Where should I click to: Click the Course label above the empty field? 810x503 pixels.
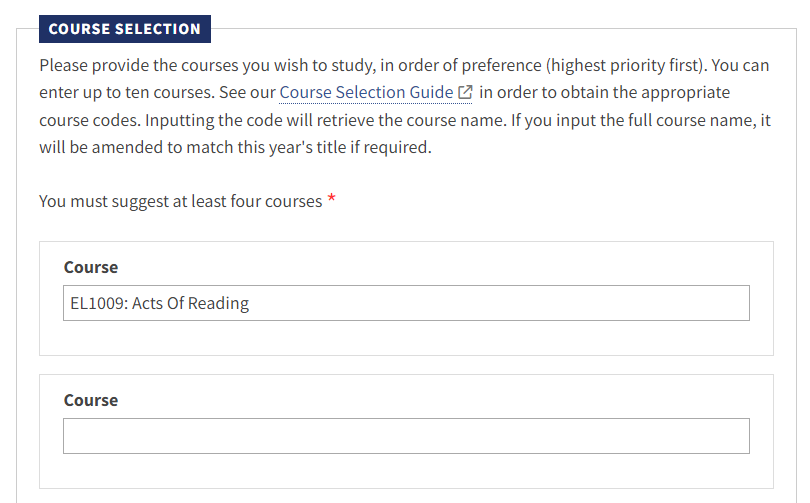(91, 400)
